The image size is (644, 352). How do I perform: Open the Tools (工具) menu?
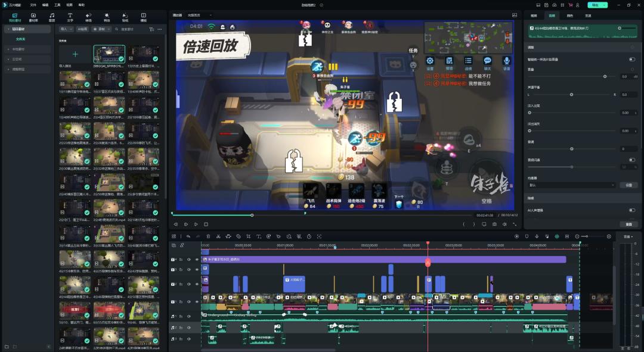(x=57, y=5)
